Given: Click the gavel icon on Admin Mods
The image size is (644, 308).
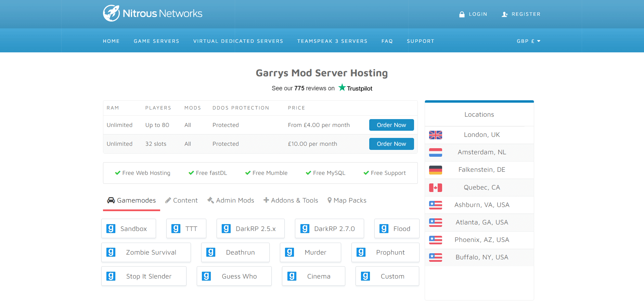Looking at the screenshot, I should pyautogui.click(x=210, y=200).
